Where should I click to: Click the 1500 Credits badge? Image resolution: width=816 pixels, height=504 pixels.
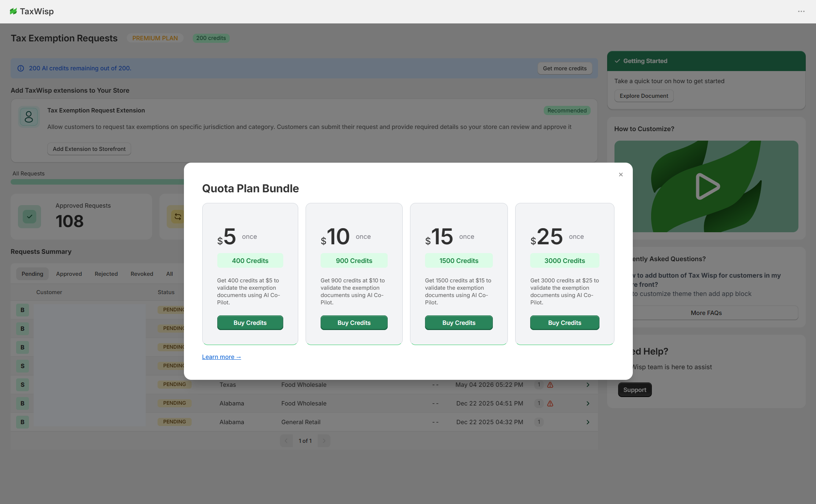(x=459, y=261)
